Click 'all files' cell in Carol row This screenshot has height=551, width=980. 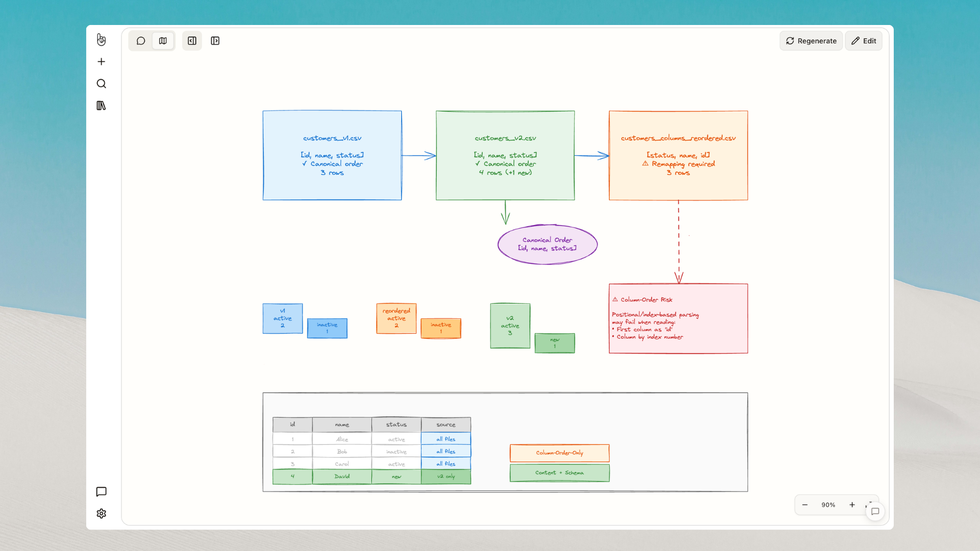click(x=446, y=464)
